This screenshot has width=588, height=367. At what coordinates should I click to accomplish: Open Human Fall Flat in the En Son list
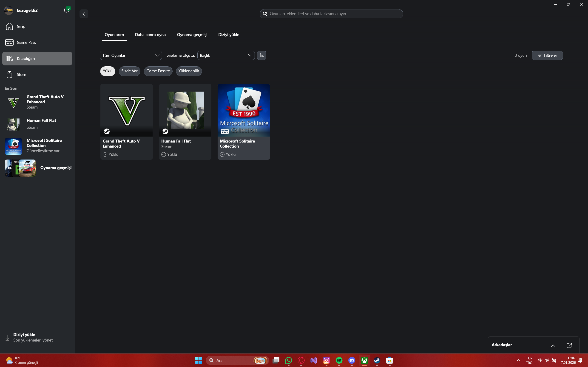(37, 124)
